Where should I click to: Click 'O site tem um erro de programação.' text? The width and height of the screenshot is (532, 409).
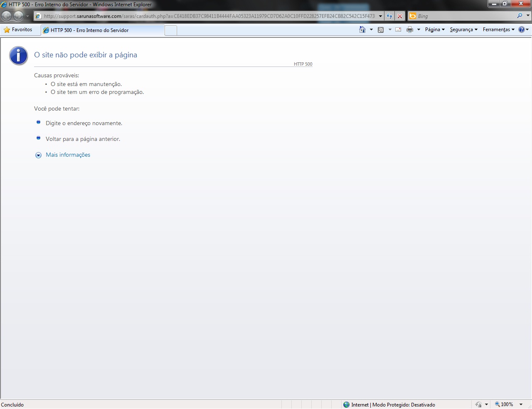coord(97,92)
